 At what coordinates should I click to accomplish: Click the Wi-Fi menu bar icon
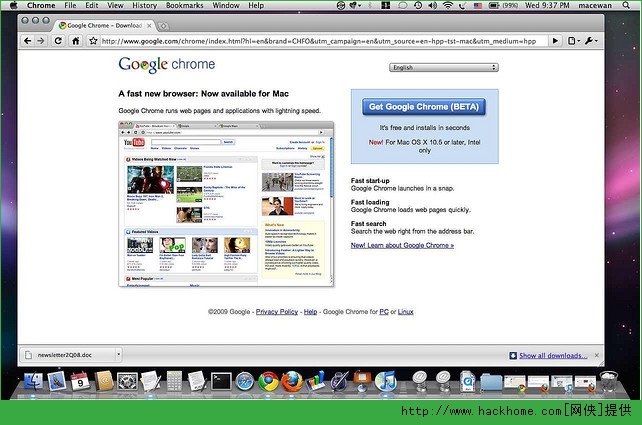pyautogui.click(x=448, y=5)
